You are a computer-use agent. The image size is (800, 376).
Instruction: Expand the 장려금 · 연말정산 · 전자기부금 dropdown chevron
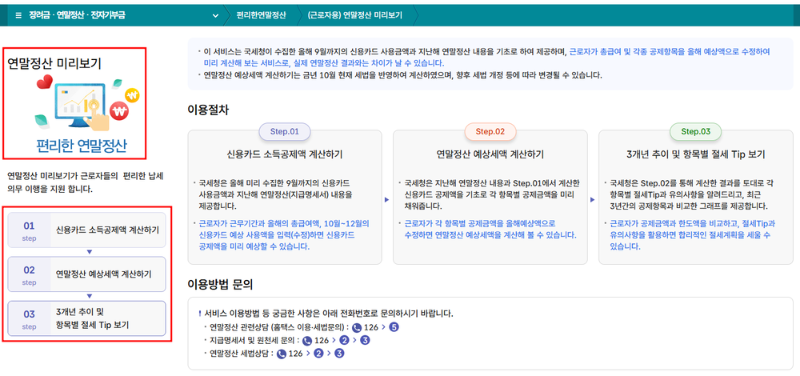(x=215, y=15)
